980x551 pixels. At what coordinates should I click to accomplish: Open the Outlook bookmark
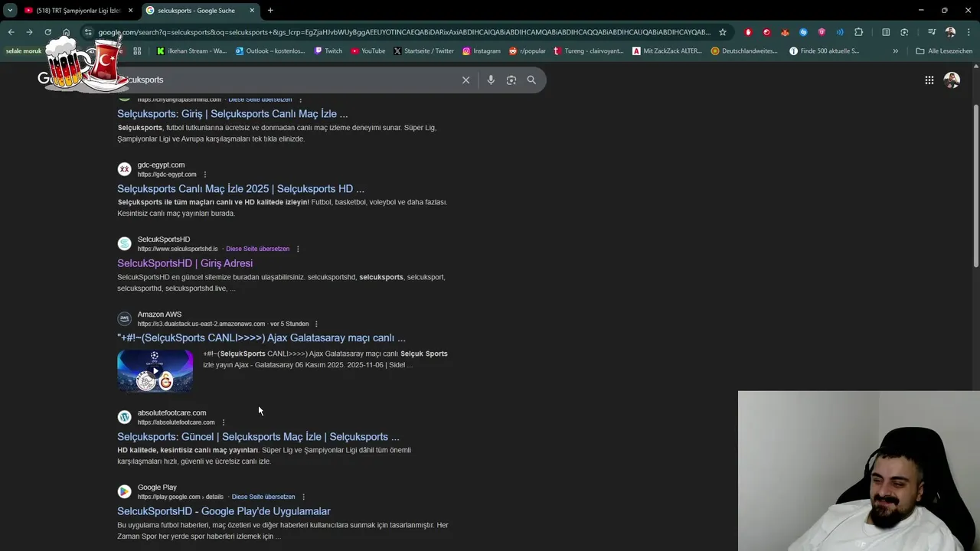[x=270, y=51]
